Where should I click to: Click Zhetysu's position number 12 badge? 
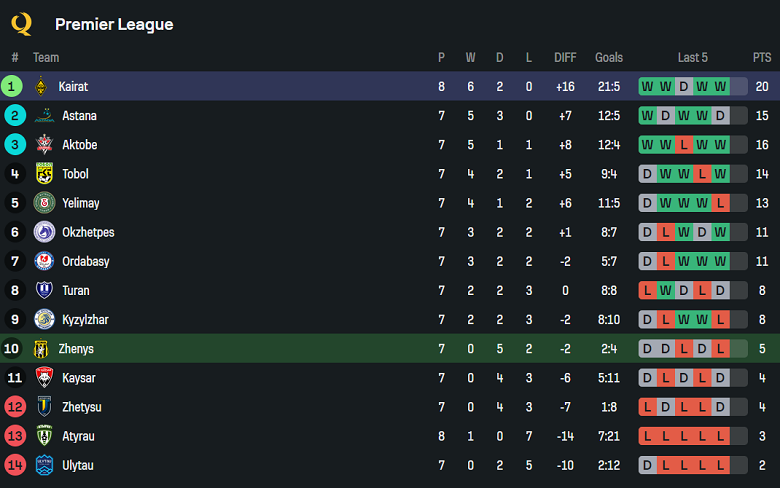(x=14, y=407)
